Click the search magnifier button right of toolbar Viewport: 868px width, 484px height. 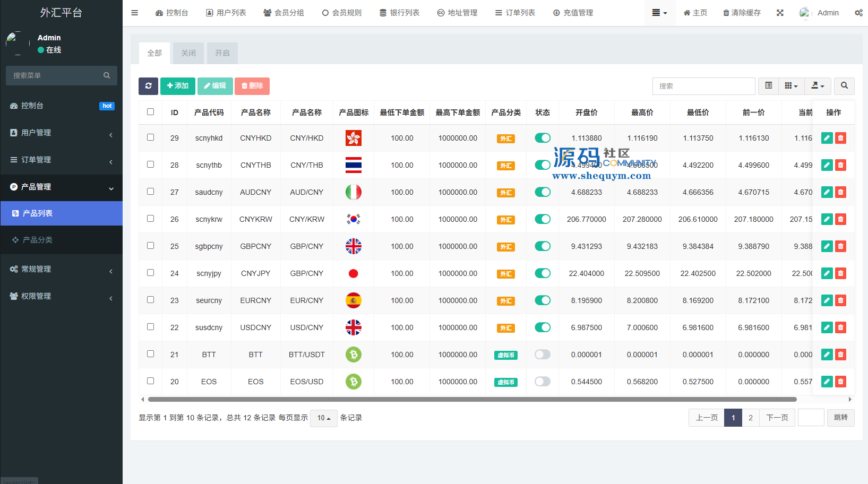coord(844,86)
